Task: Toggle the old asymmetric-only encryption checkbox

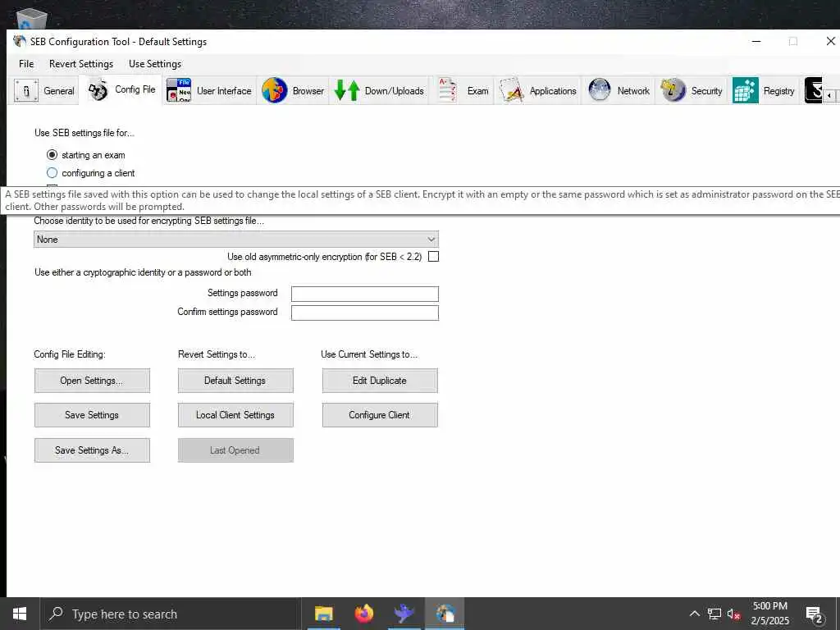Action: coord(433,257)
